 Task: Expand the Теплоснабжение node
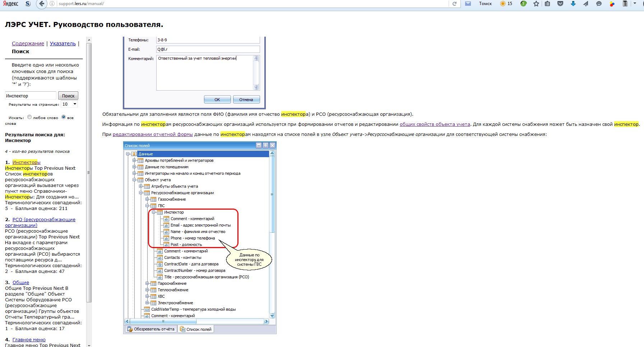point(147,290)
